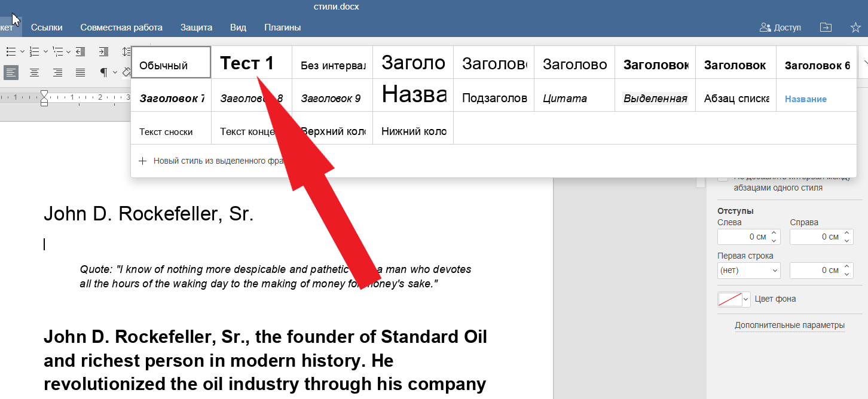Click the heading John D. Rockefeller, Sr.
This screenshot has width=868, height=399.
(x=149, y=214)
